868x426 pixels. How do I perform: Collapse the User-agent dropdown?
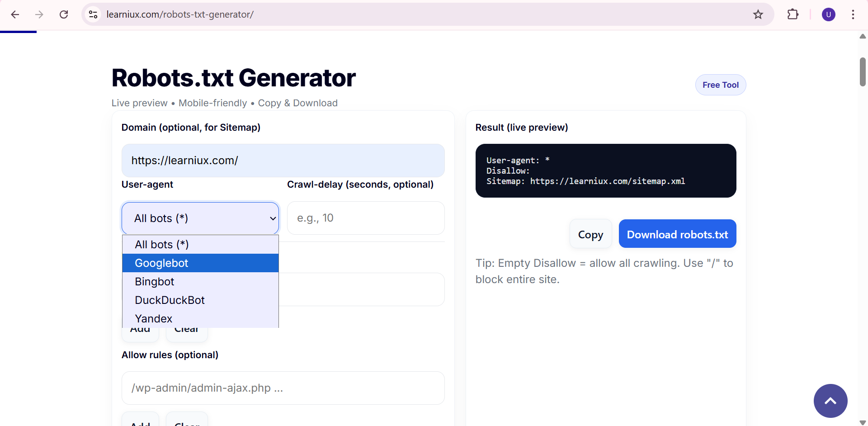click(200, 218)
